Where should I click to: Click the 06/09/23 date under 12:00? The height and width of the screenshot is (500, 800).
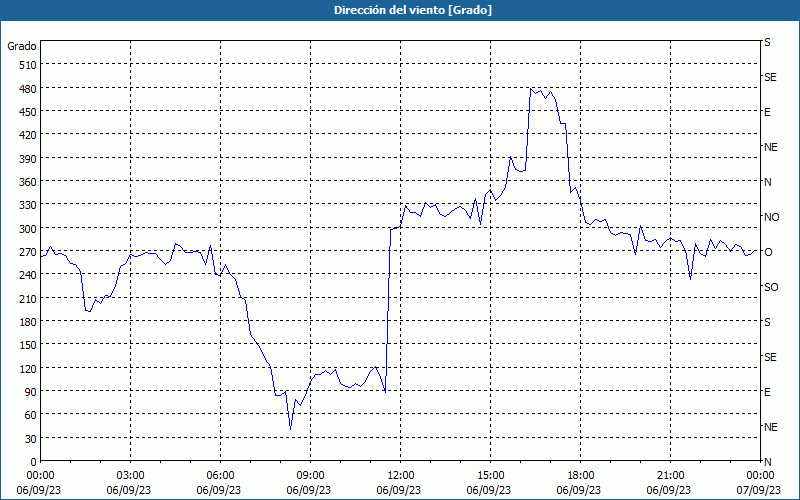398,490
